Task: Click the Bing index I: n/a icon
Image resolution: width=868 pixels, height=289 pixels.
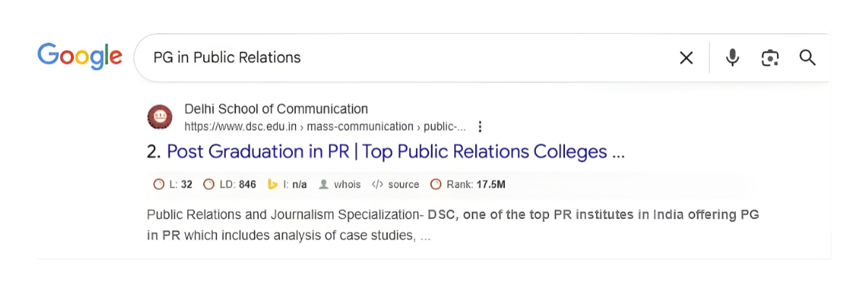Action: [273, 184]
